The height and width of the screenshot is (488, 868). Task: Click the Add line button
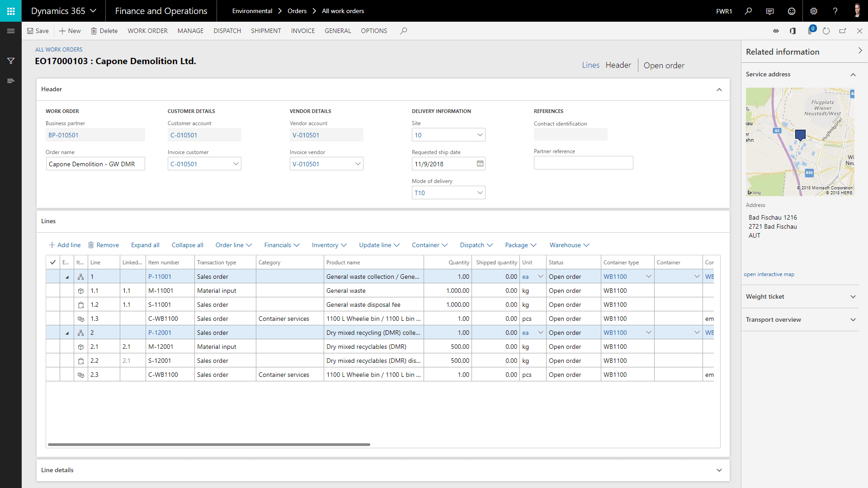coord(65,245)
